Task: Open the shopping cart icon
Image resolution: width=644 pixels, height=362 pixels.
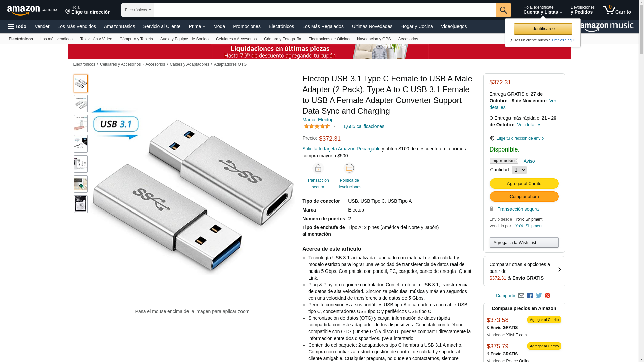Action: pos(616,10)
